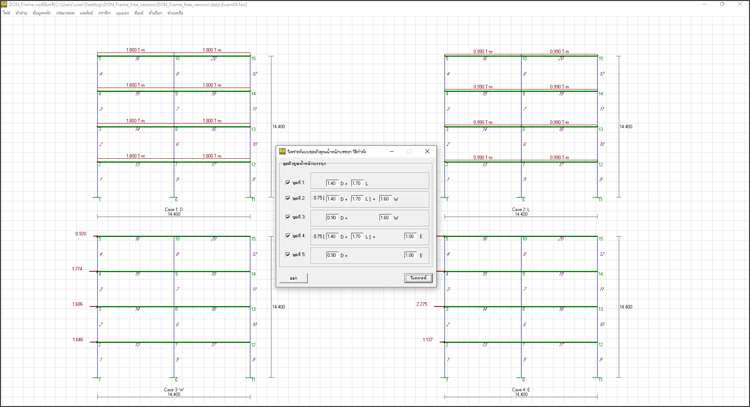The image size is (750, 407).
Task: Disable the ชุดที่ 3 checkbox
Action: coord(288,217)
